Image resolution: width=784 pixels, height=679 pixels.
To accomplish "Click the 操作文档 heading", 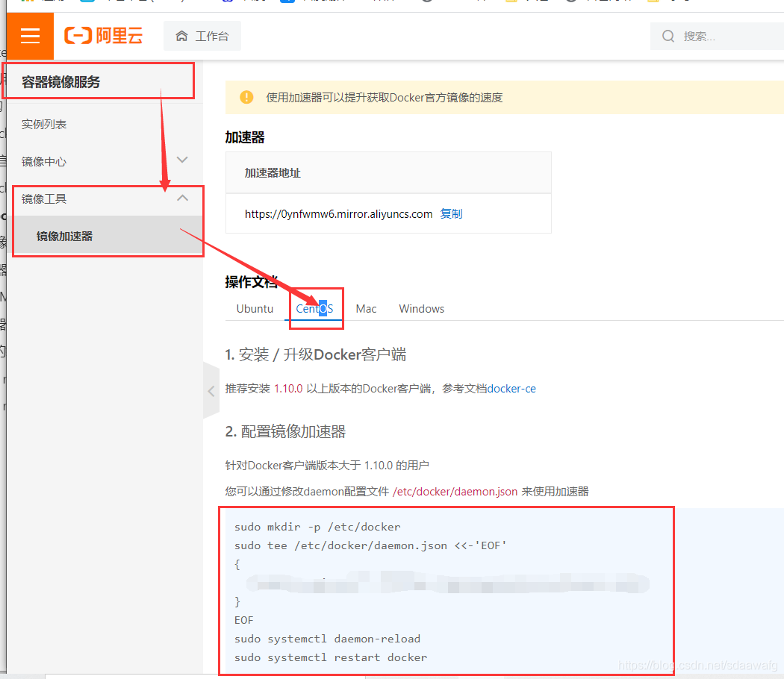I will 252,282.
